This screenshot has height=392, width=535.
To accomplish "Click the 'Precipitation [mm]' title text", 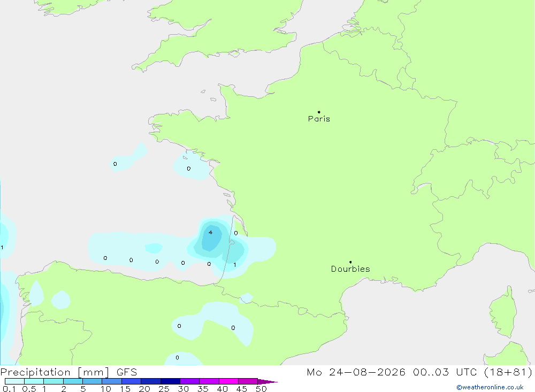I will click(55, 372).
